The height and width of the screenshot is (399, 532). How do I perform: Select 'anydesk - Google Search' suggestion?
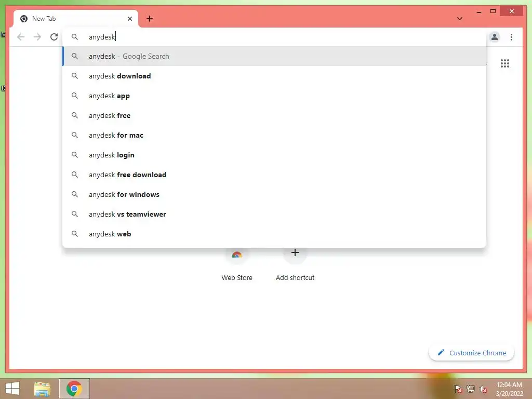[274, 56]
